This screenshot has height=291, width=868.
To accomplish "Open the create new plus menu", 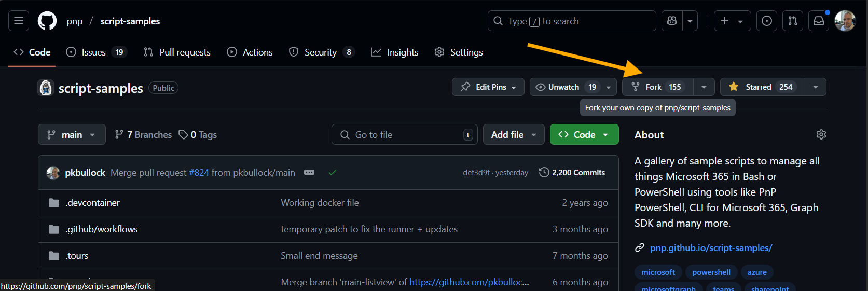I will 732,21.
